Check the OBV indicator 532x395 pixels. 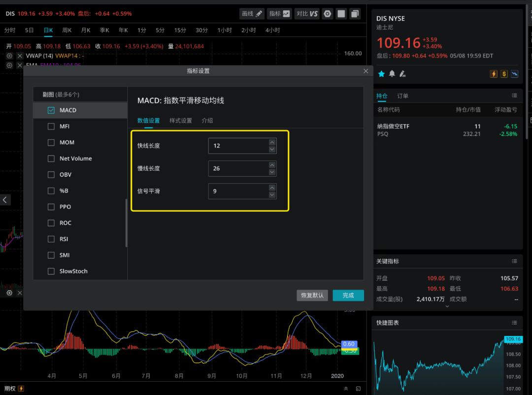(x=51, y=174)
